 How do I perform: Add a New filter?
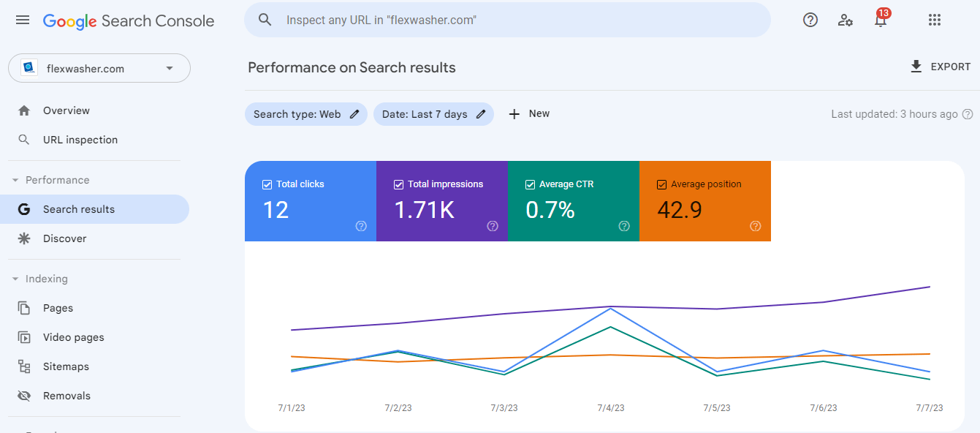coord(529,114)
